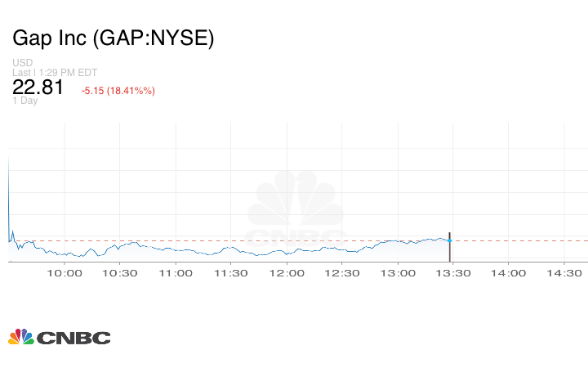Screen dimensions: 588x368
Task: Select the 12:00 time axis label
Action: 287,273
